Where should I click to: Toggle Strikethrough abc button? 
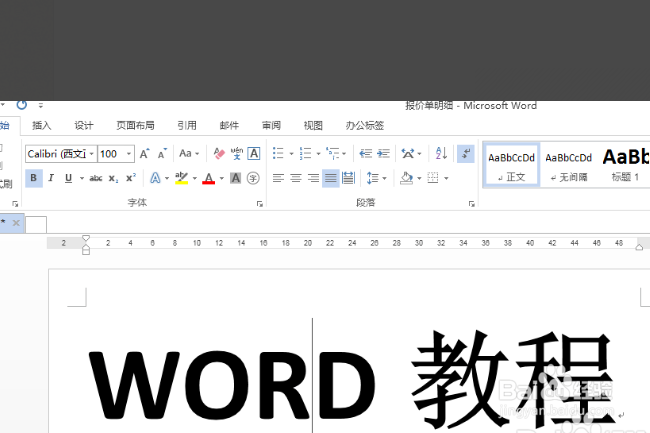tap(96, 179)
